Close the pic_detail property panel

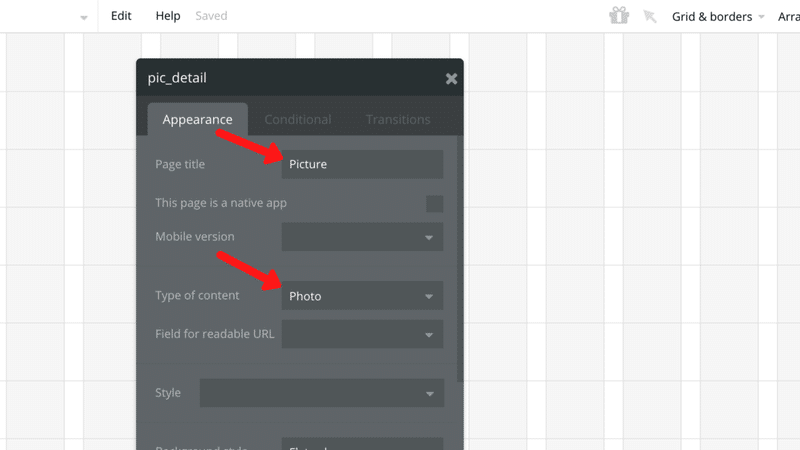click(x=451, y=78)
